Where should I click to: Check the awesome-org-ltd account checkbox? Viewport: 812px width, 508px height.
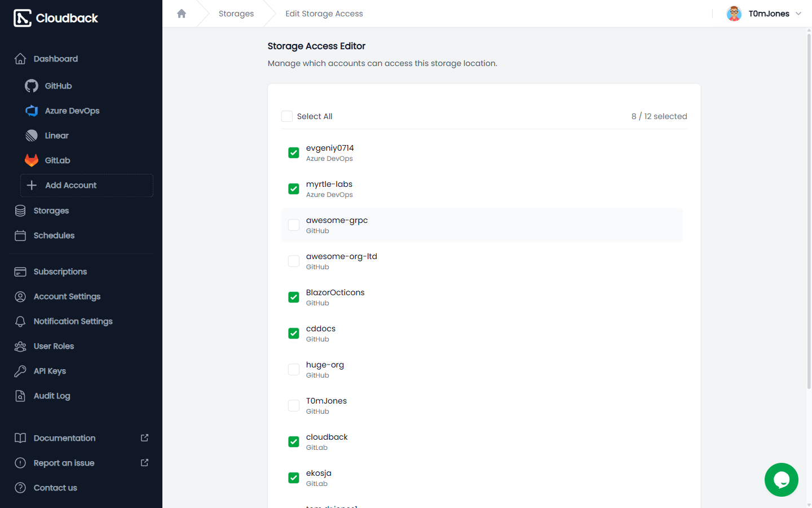294,261
